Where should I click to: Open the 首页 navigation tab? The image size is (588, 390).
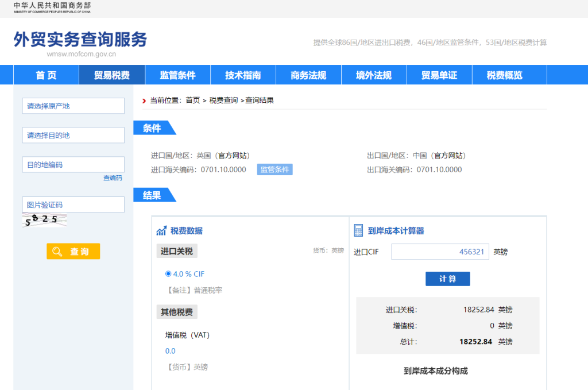tap(46, 75)
